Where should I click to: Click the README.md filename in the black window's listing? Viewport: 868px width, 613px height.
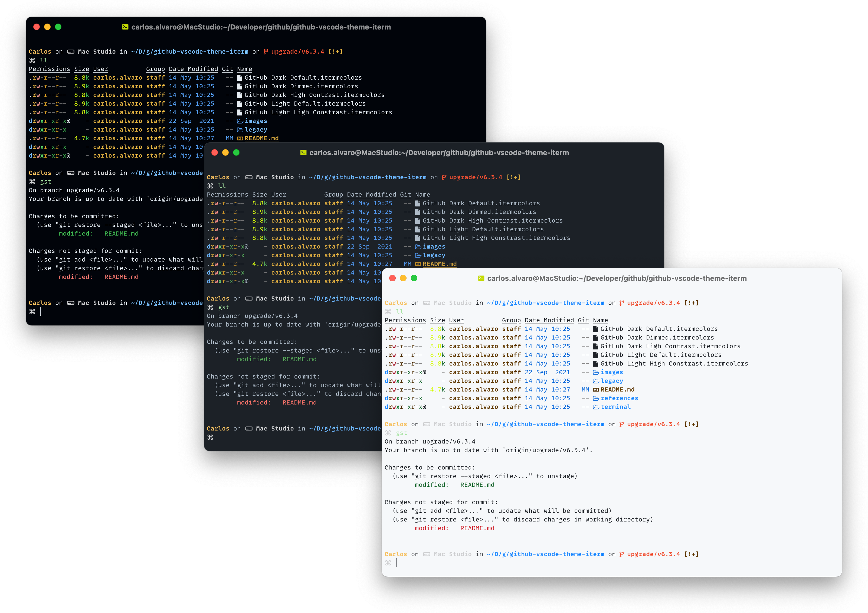261,138
